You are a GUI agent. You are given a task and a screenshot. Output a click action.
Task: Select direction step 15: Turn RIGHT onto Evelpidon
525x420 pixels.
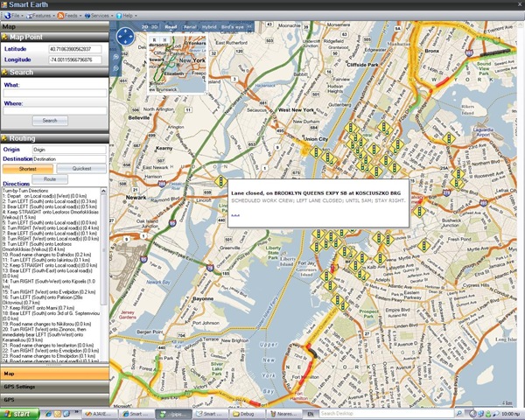pyautogui.click(x=49, y=292)
